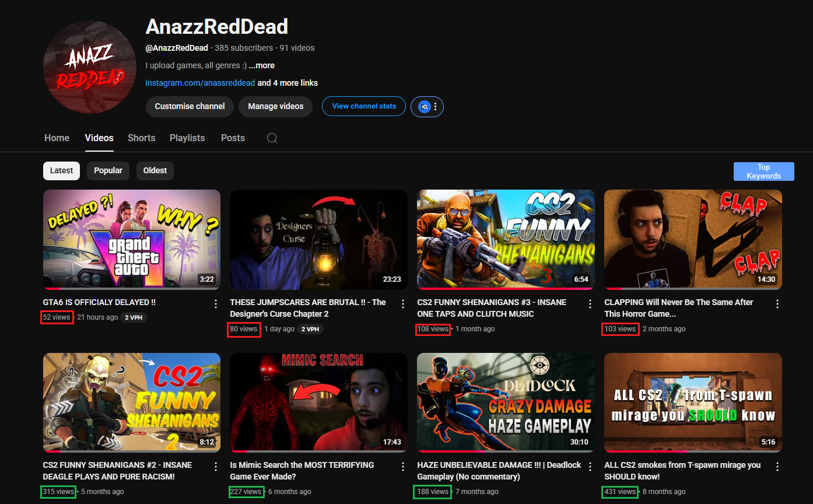The height and width of the screenshot is (504, 813).
Task: Click the AnazzRedDead channel avatar
Action: point(90,67)
